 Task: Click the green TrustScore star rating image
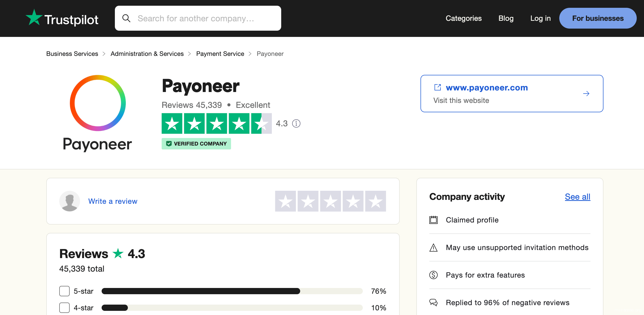216,123
